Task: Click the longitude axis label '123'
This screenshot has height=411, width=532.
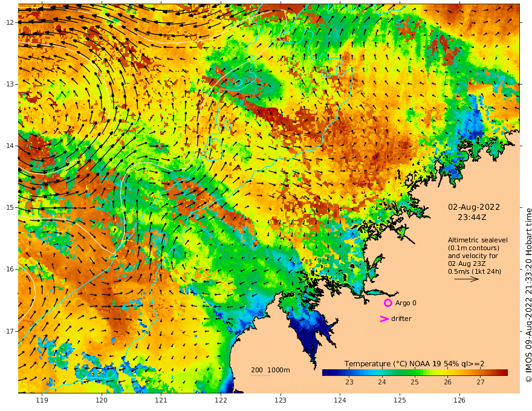Action: [x=281, y=401]
